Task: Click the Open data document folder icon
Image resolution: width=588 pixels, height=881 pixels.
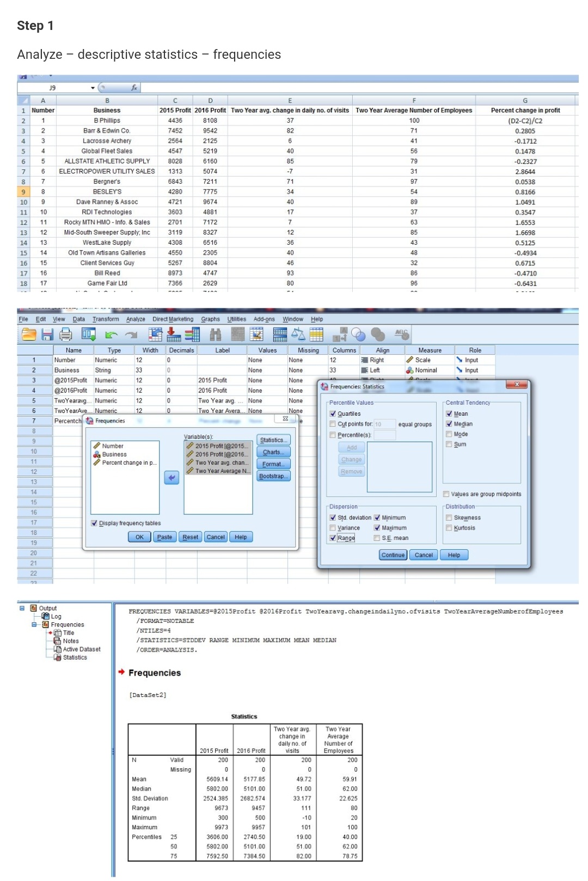Action: 29,335
